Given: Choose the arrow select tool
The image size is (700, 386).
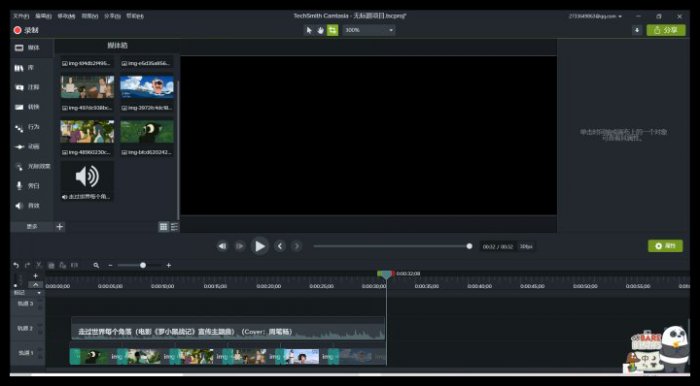Looking at the screenshot, I should (309, 30).
